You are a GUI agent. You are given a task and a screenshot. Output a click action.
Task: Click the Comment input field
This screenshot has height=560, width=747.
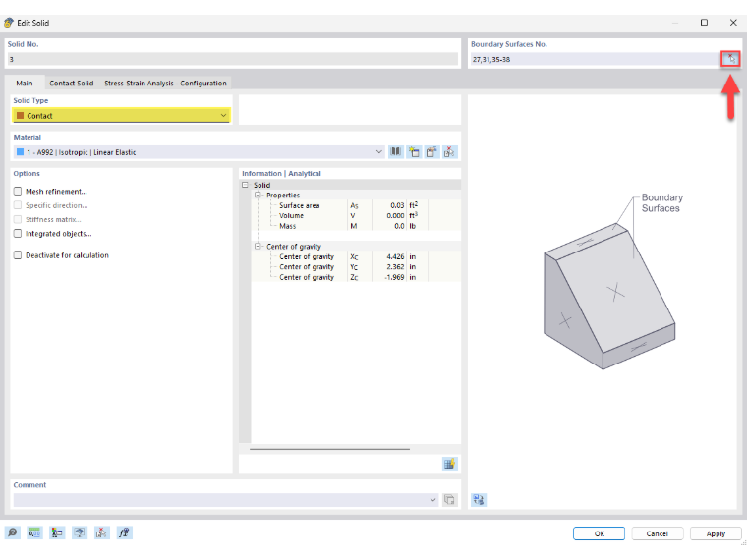[225, 499]
